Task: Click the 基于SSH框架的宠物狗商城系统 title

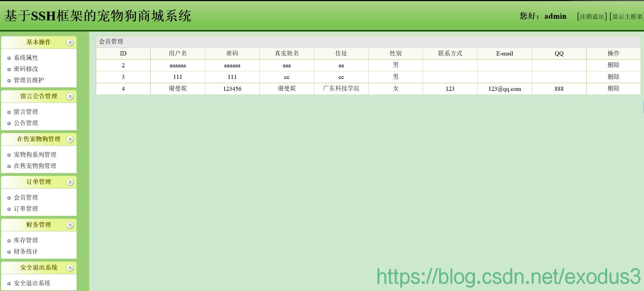Action: tap(98, 16)
